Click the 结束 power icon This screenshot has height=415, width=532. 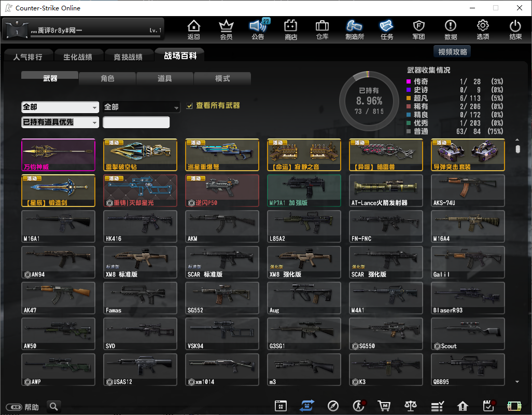[x=515, y=30]
